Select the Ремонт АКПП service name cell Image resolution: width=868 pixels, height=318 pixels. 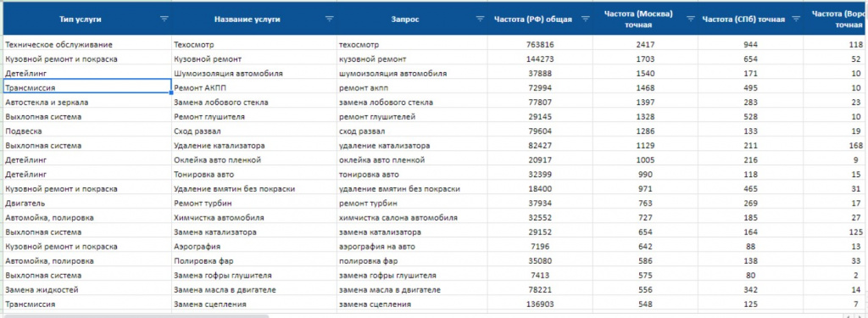[x=254, y=87]
